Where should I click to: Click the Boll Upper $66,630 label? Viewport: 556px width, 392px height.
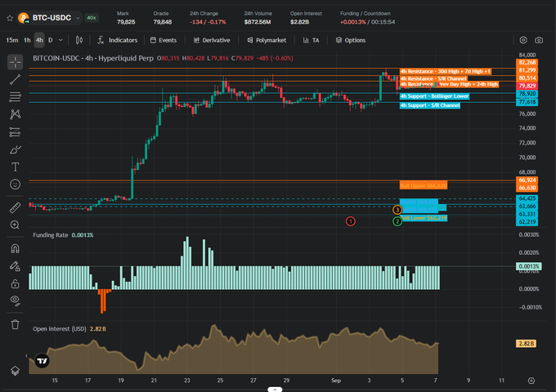tap(424, 185)
